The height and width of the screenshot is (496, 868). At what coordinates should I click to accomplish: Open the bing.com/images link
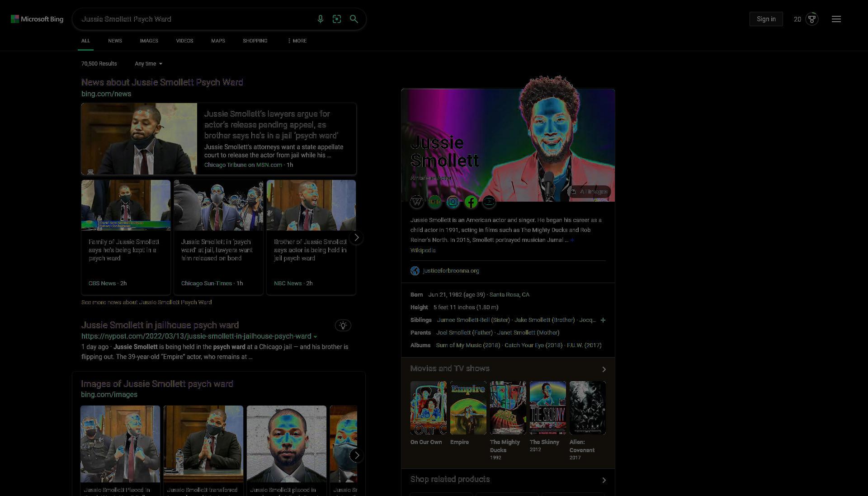109,395
